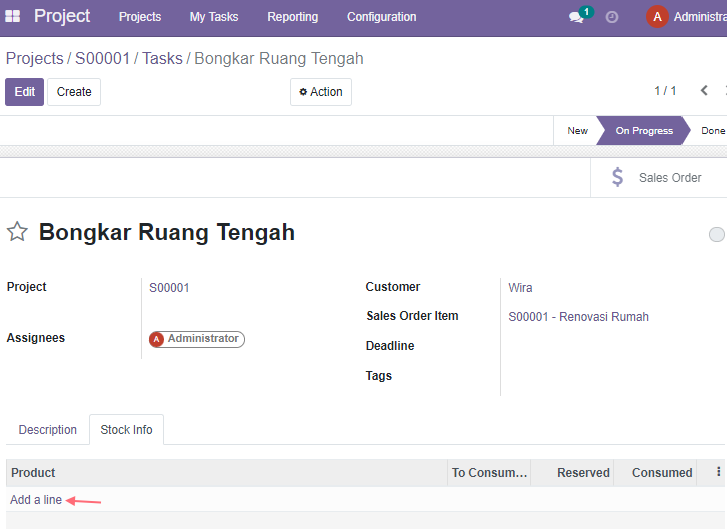Sort by the Reserved column header

[572, 472]
